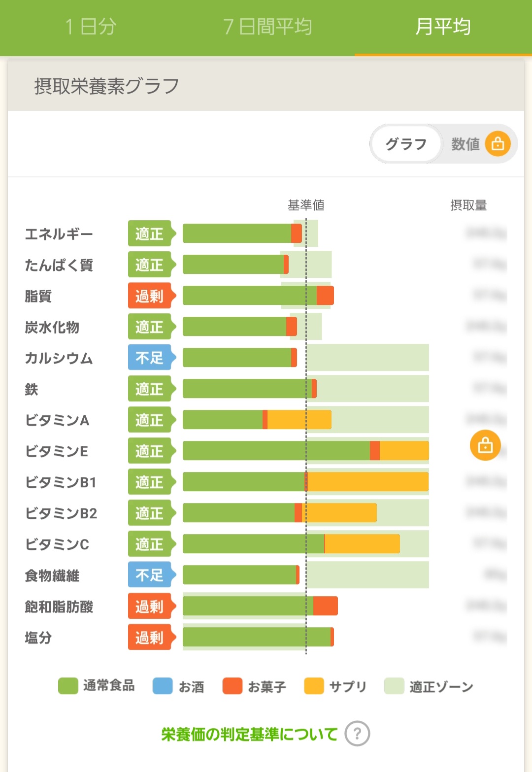Open the 7日間平均 tab
Screen dimensions: 532x772
tap(267, 27)
